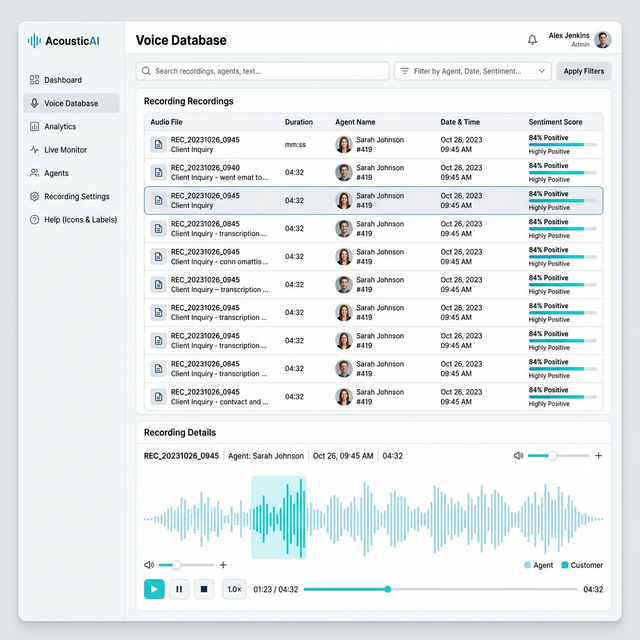The image size is (640, 640).
Task: Click the Help question mark icon
Action: [34, 220]
